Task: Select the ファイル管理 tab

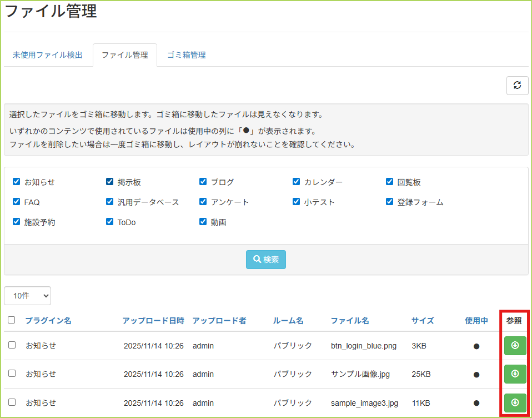Action: (x=125, y=55)
